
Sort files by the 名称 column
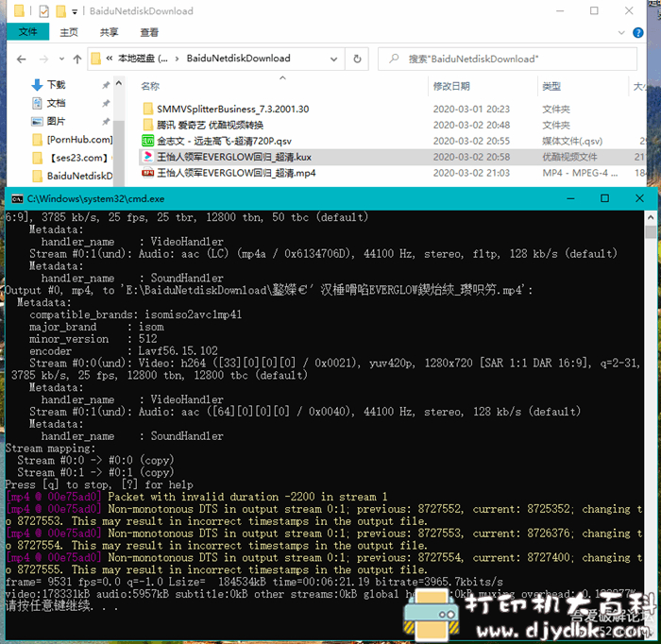click(150, 86)
